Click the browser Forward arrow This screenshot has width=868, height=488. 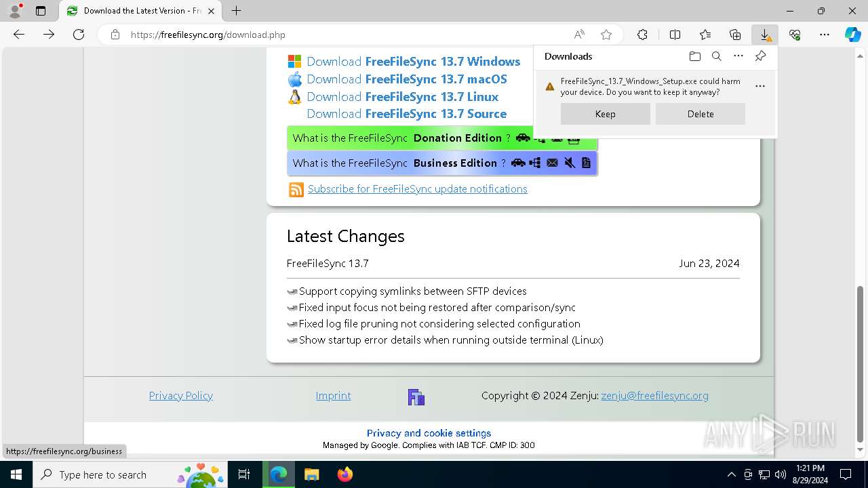click(49, 35)
